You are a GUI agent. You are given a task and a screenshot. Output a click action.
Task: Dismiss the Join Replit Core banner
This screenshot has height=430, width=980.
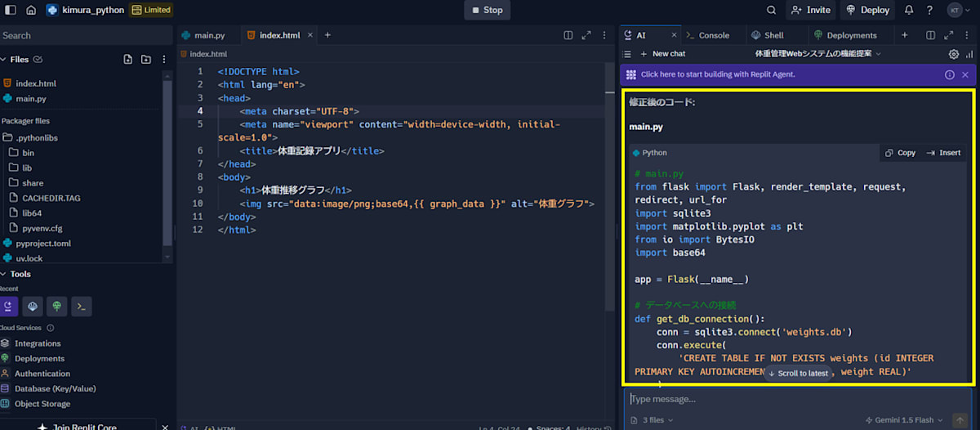(164, 427)
